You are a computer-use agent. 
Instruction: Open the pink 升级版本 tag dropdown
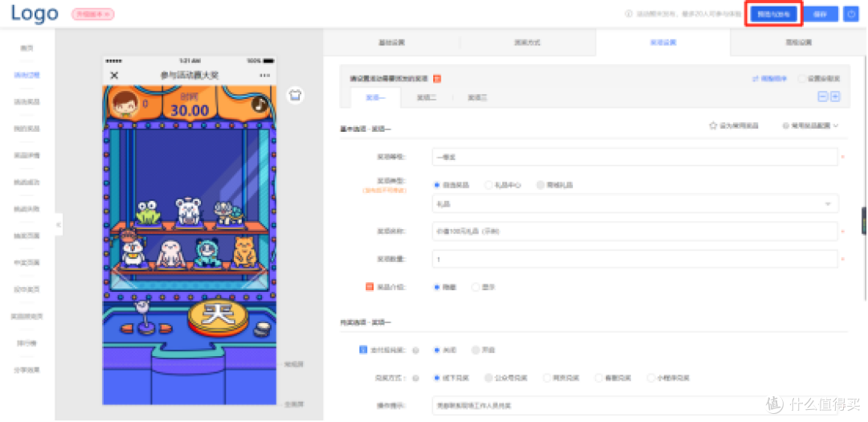(93, 14)
